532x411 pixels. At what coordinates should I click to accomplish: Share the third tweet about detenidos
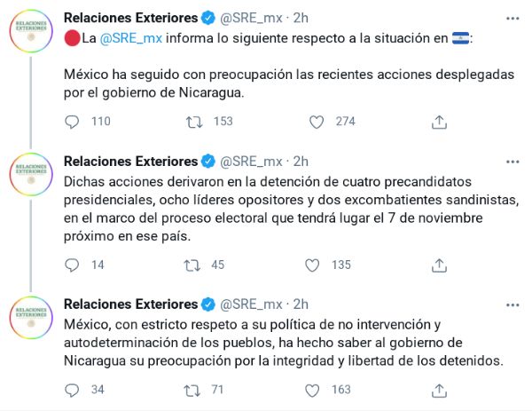[x=439, y=389]
